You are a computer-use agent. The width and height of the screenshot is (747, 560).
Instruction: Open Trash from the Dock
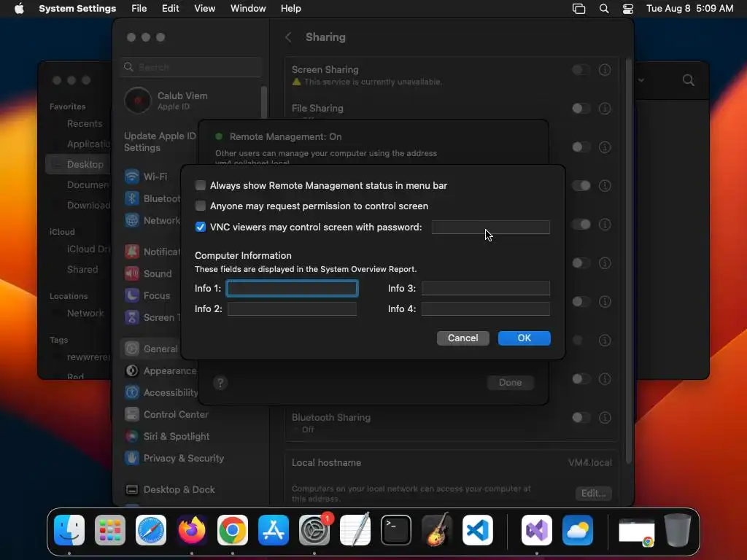(x=678, y=530)
